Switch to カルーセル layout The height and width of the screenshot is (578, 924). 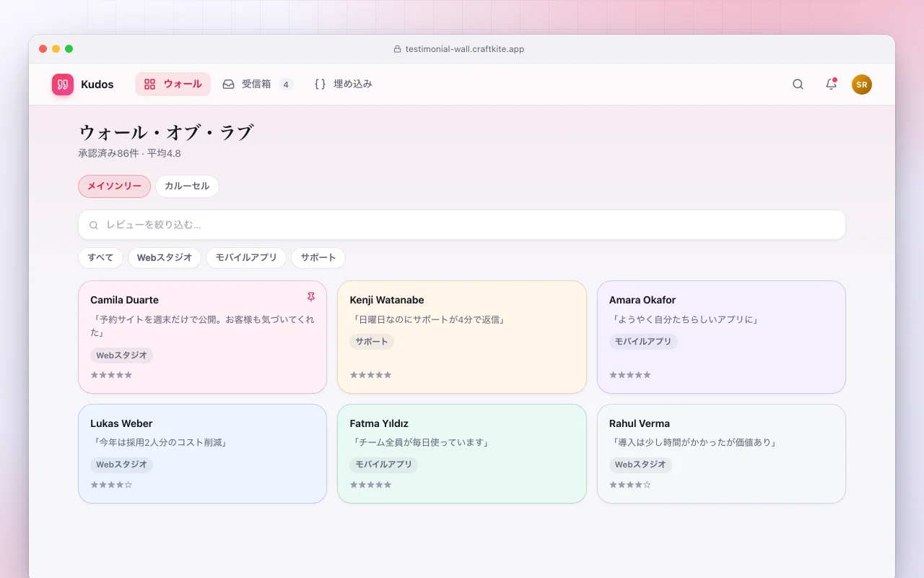pos(187,186)
